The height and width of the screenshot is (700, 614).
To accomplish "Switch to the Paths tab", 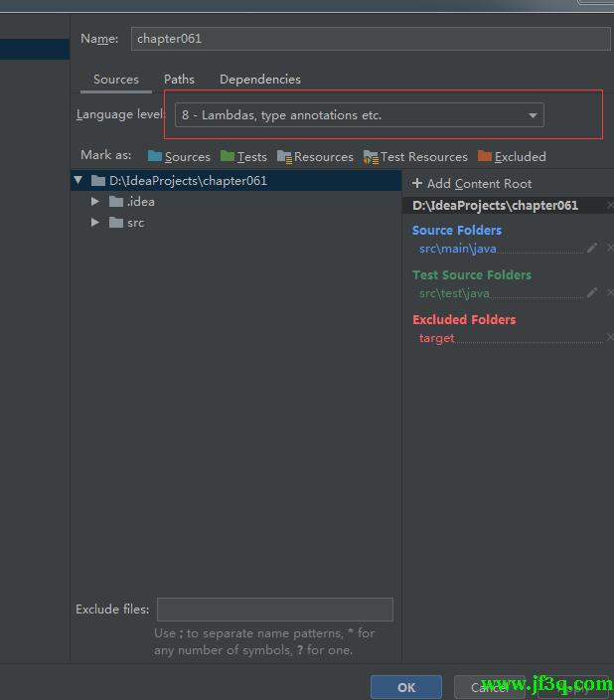I will pos(179,80).
